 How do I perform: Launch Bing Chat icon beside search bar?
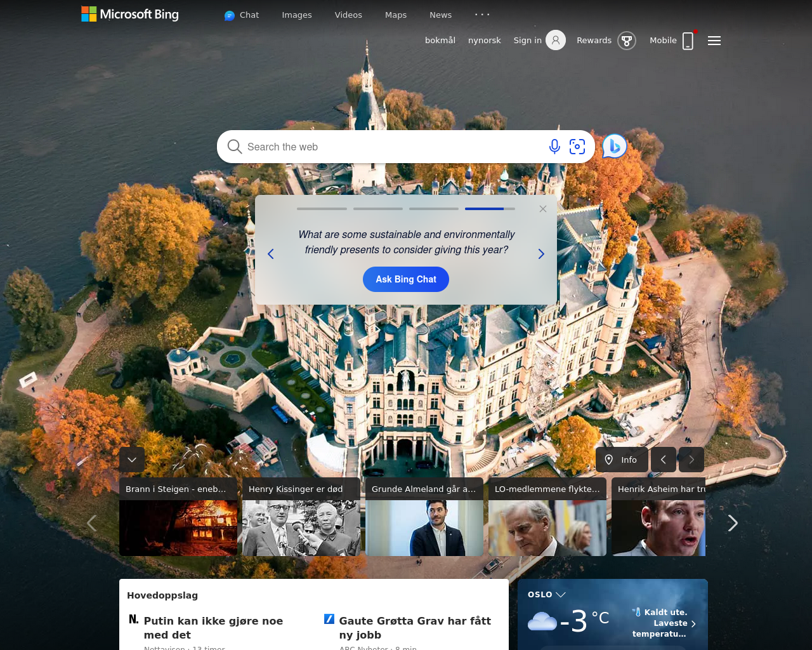614,147
